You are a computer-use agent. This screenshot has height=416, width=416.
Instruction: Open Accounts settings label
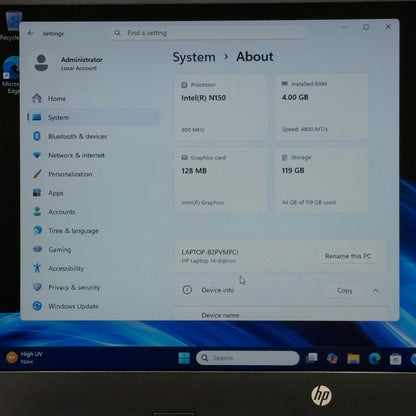[62, 212]
